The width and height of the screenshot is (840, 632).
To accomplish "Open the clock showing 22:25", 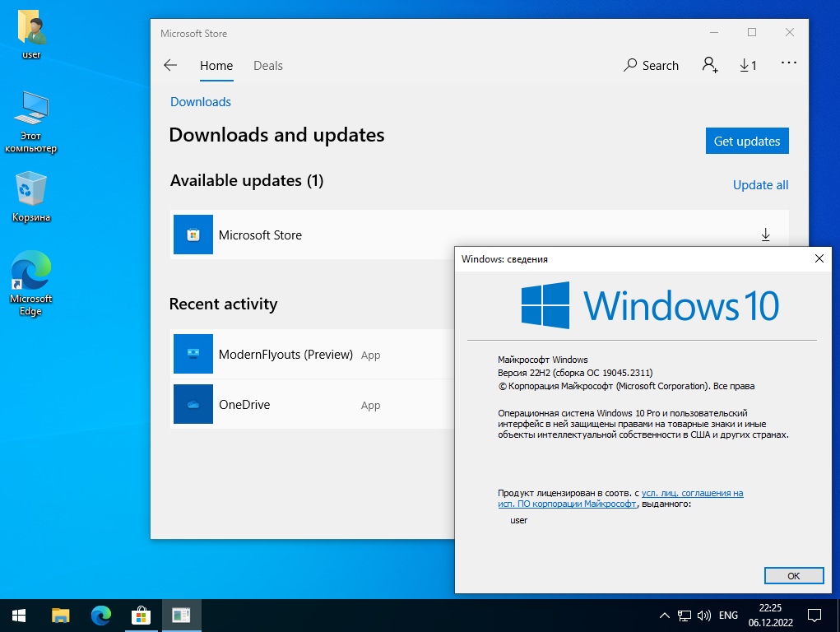I will (770, 616).
